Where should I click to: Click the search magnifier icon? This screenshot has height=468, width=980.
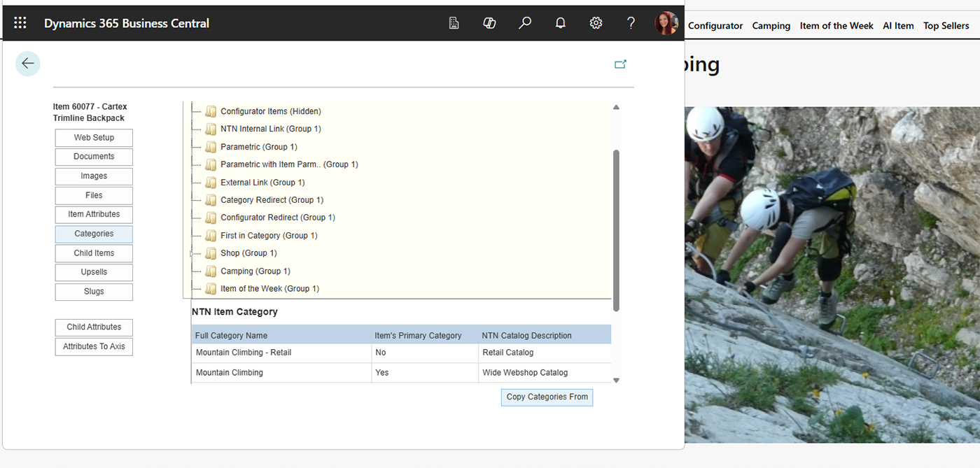pyautogui.click(x=525, y=23)
